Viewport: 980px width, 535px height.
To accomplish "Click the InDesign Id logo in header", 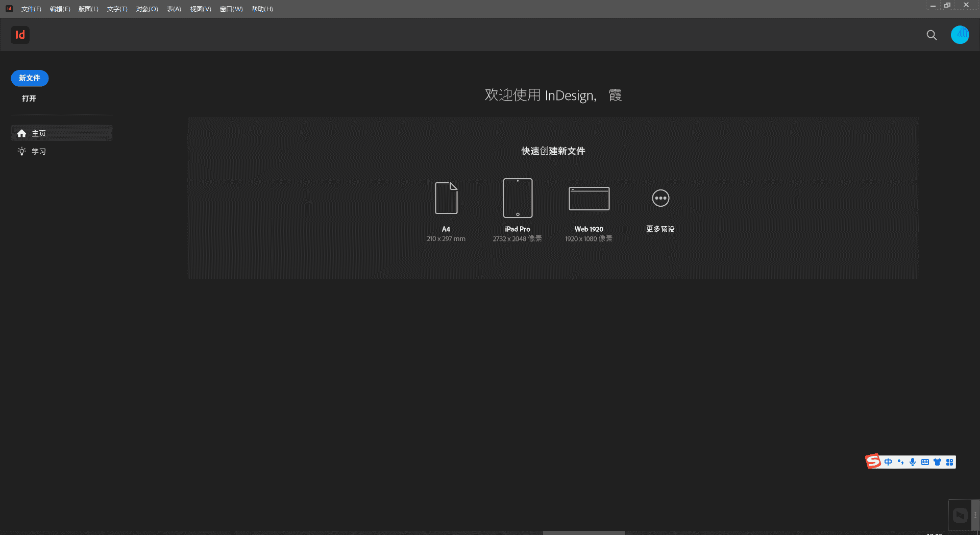I will click(20, 35).
